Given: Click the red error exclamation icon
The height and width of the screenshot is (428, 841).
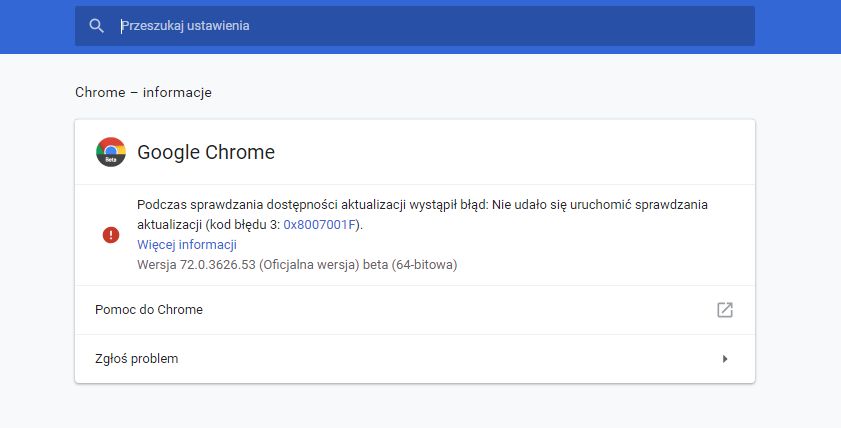Looking at the screenshot, I should [x=111, y=235].
